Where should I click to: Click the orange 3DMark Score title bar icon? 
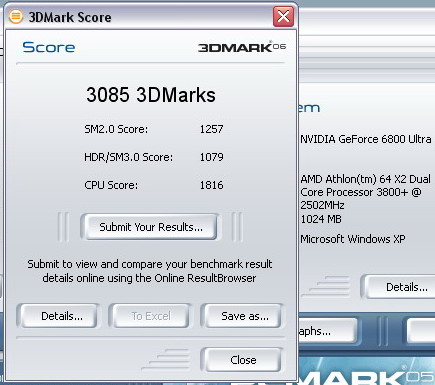click(x=16, y=16)
